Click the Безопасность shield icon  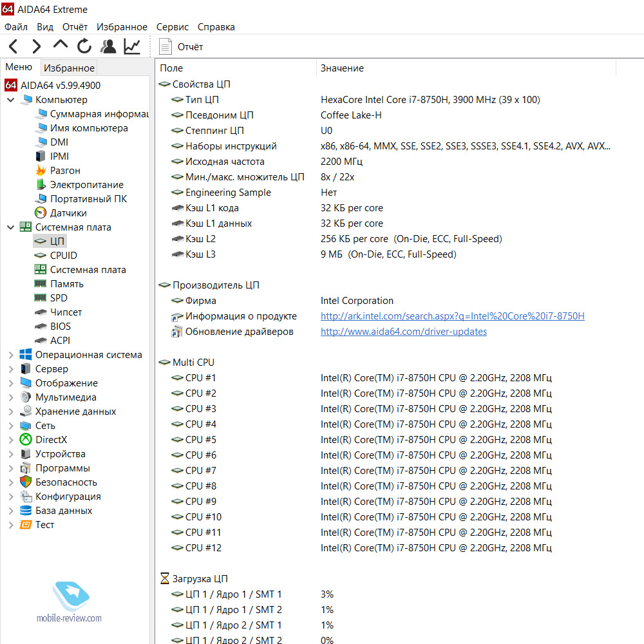(x=26, y=482)
